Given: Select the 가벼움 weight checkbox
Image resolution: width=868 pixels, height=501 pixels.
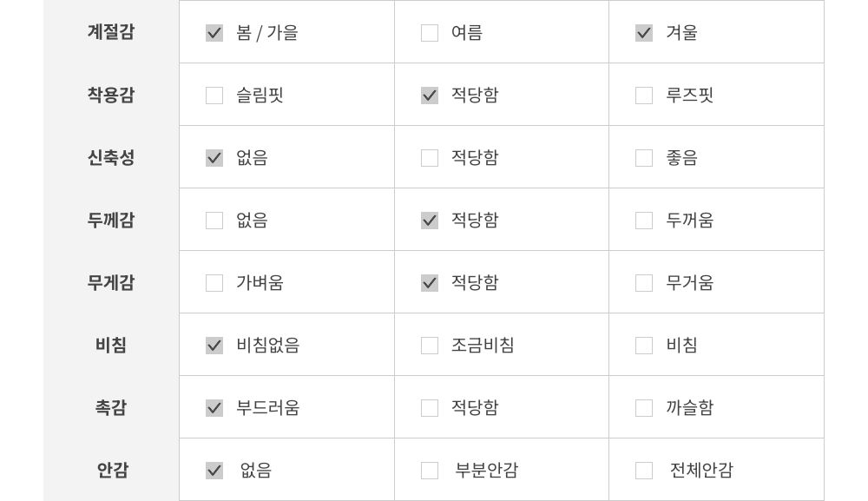Looking at the screenshot, I should [214, 283].
